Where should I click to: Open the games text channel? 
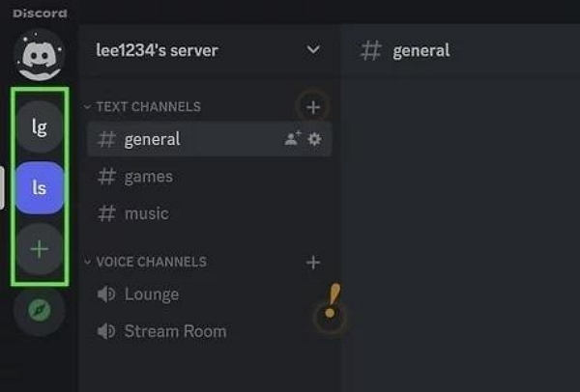click(x=148, y=177)
